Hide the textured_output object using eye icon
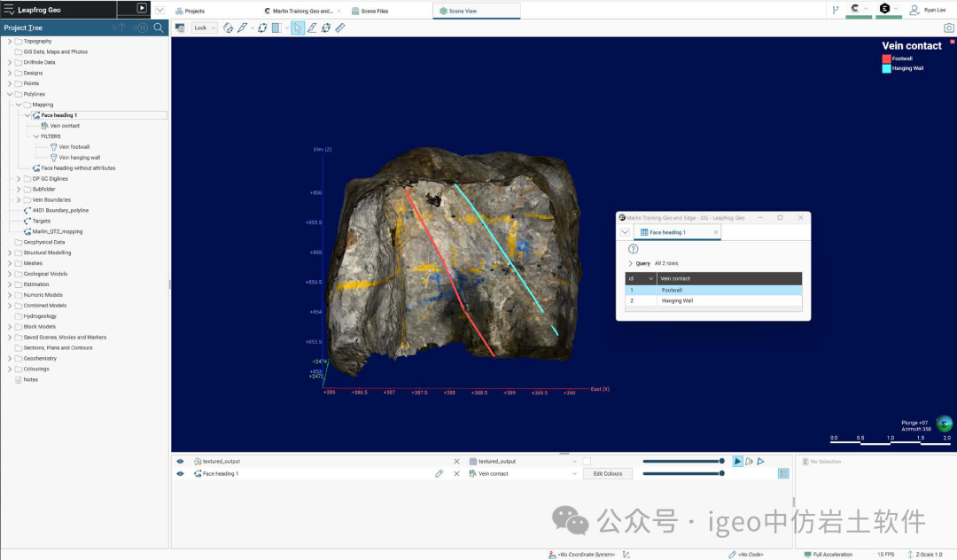This screenshot has width=957, height=560. click(180, 462)
